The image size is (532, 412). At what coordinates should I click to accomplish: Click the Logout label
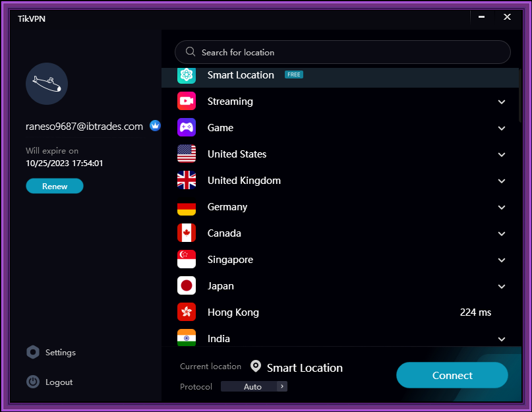pyautogui.click(x=59, y=382)
